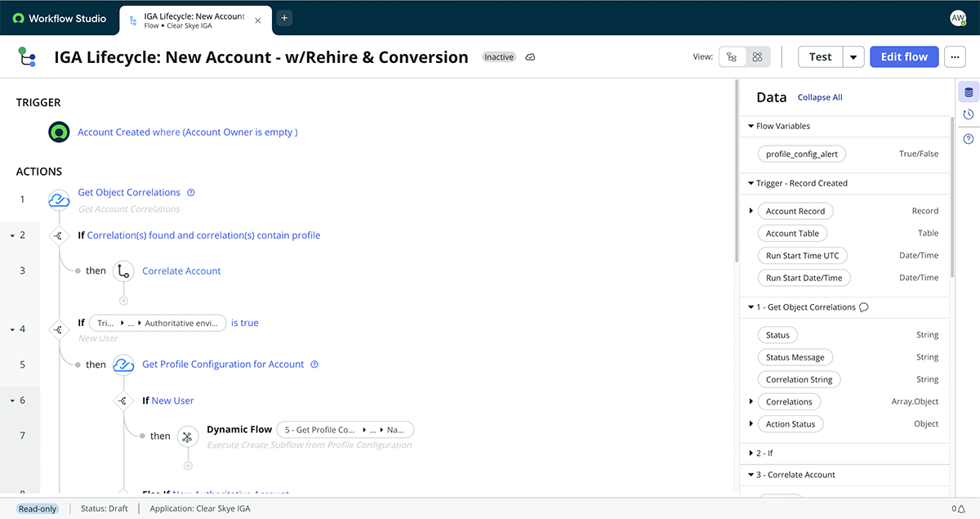Open the New User condition link
Screen dimensions: 980x519
pos(172,400)
